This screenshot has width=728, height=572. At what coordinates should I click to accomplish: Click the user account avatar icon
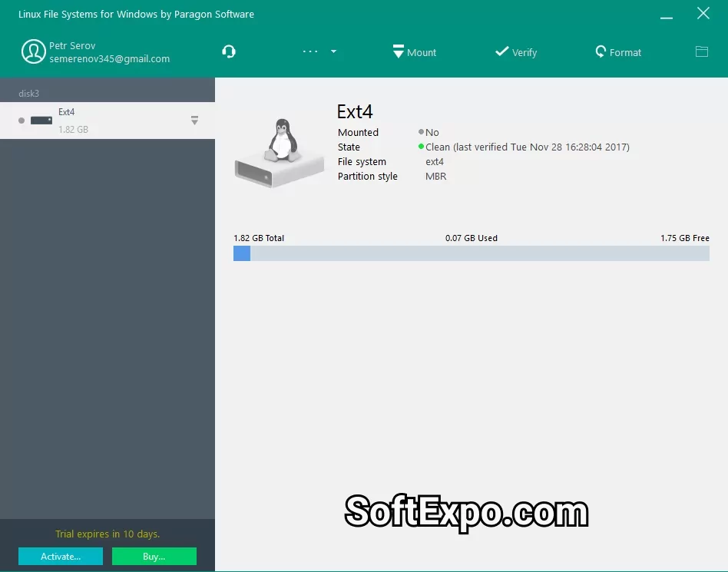(x=33, y=51)
